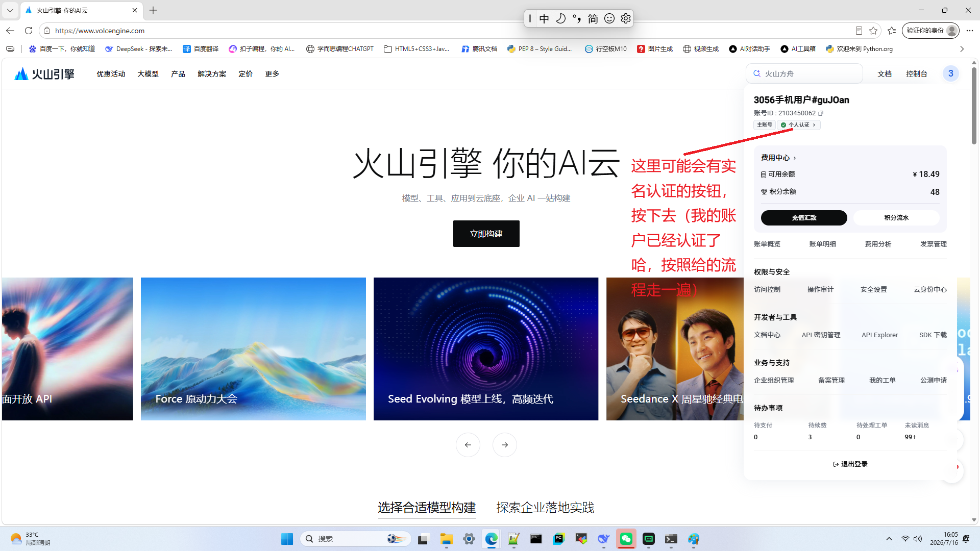This screenshot has width=980, height=551.
Task: Open the browser favorites hub icon
Action: tap(892, 31)
